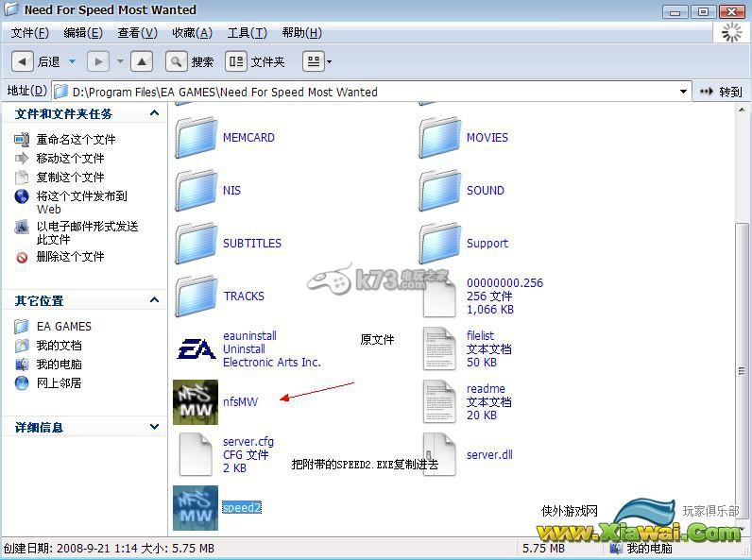Image resolution: width=752 pixels, height=560 pixels.
Task: Open the 文件(F) menu
Action: pyautogui.click(x=29, y=33)
